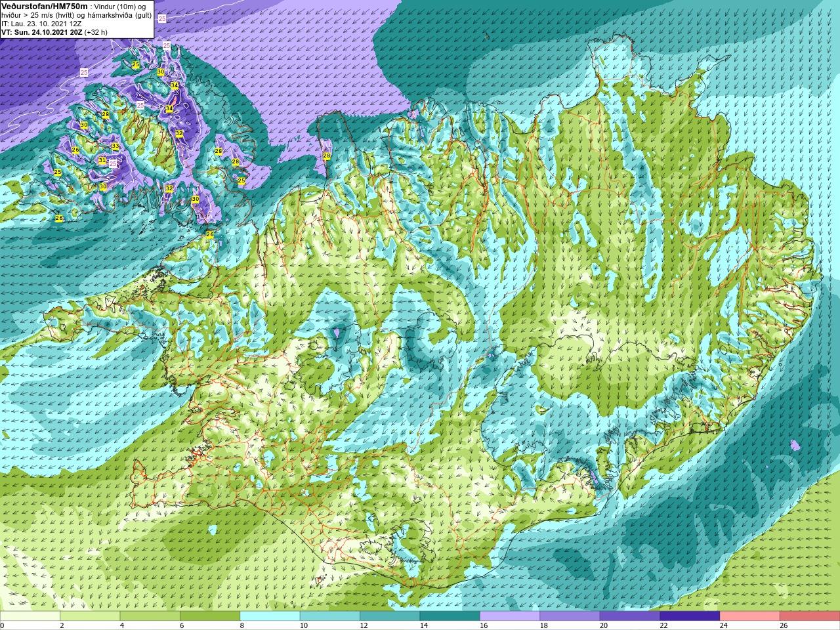Click the legend scale number 4
The width and height of the screenshot is (840, 630).
[121, 625]
